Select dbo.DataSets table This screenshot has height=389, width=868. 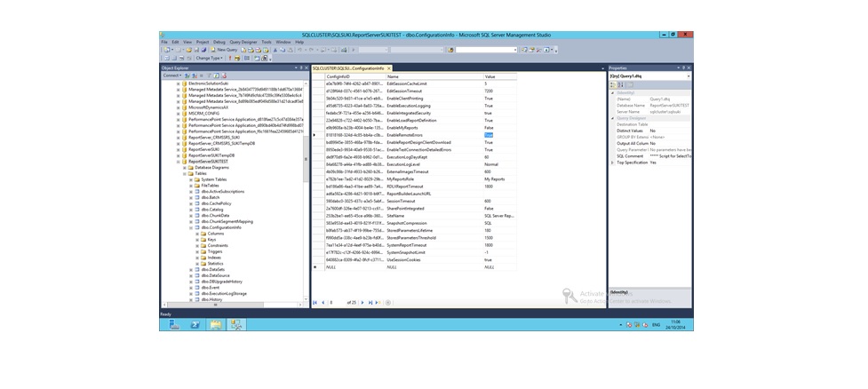click(x=213, y=269)
